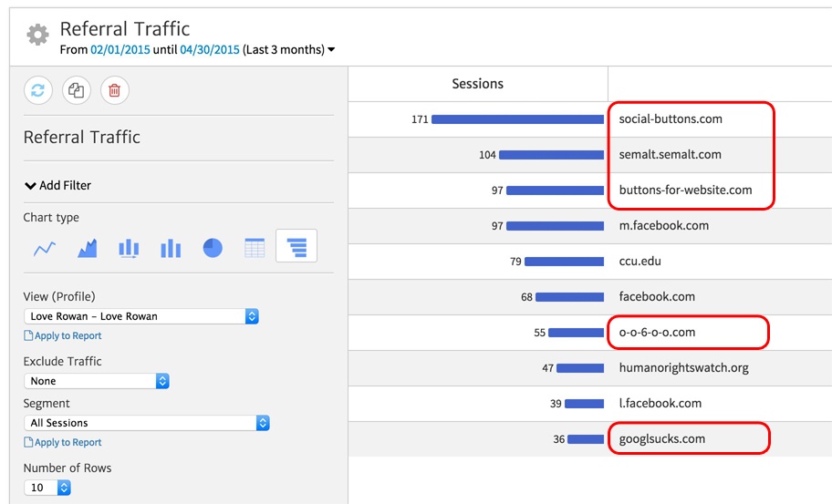Click the refresh widget icon
Viewport: 832px width, 504px height.
[x=38, y=89]
